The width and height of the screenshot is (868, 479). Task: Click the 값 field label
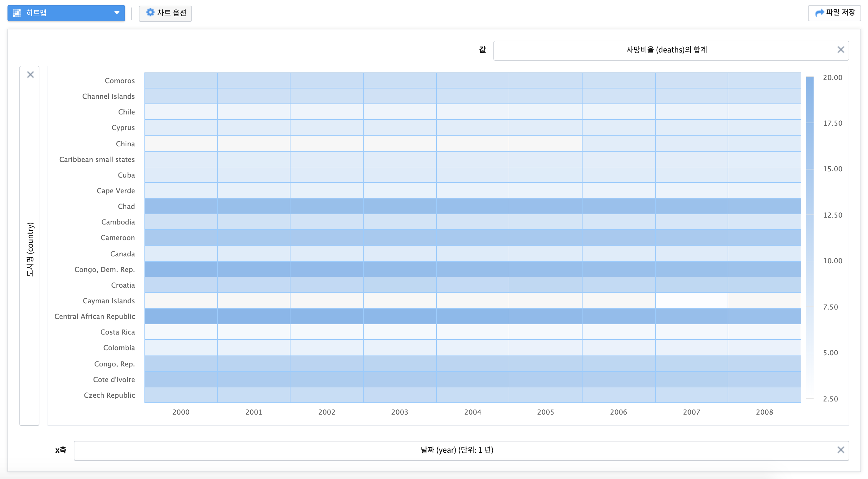point(482,50)
